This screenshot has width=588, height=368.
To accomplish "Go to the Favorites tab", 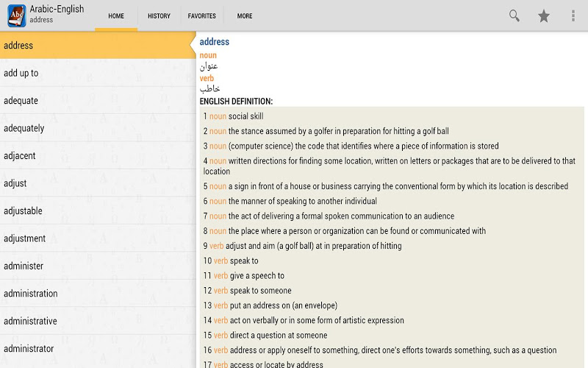I will pyautogui.click(x=201, y=15).
